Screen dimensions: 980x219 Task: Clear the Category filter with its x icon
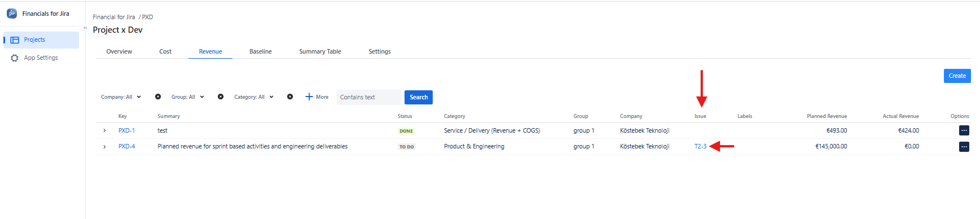pyautogui.click(x=290, y=97)
